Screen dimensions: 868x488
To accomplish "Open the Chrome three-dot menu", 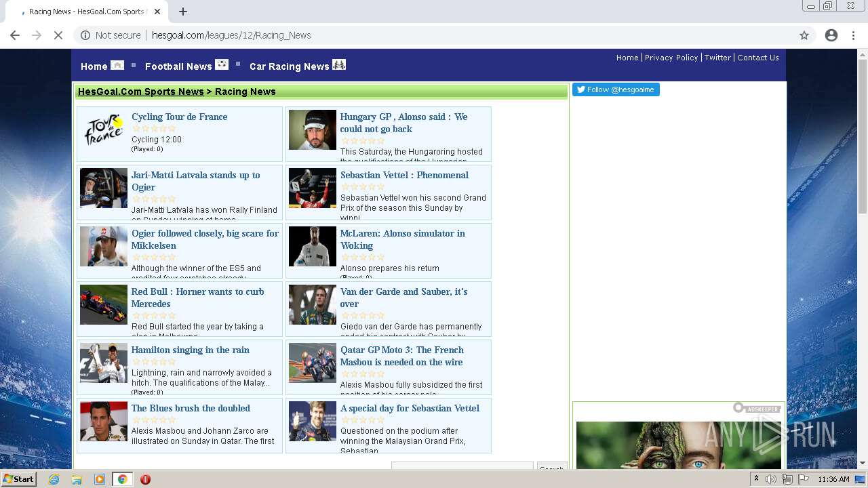I will point(853,35).
